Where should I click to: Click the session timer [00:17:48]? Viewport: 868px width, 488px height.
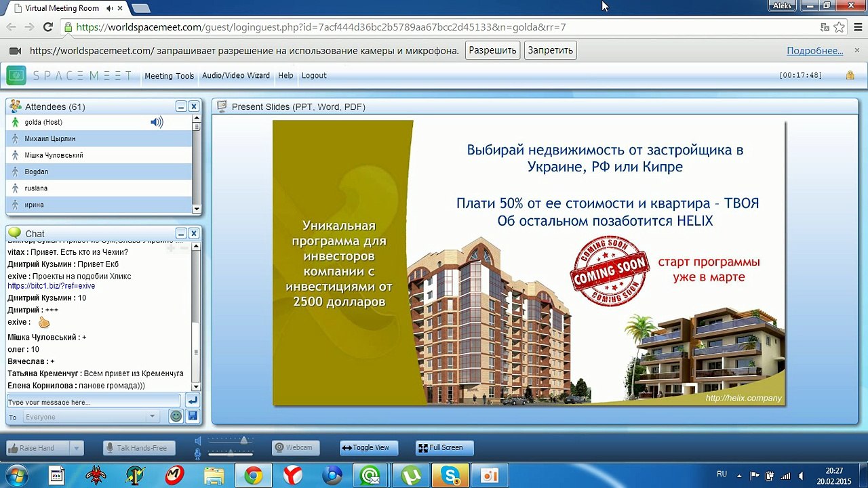801,76
